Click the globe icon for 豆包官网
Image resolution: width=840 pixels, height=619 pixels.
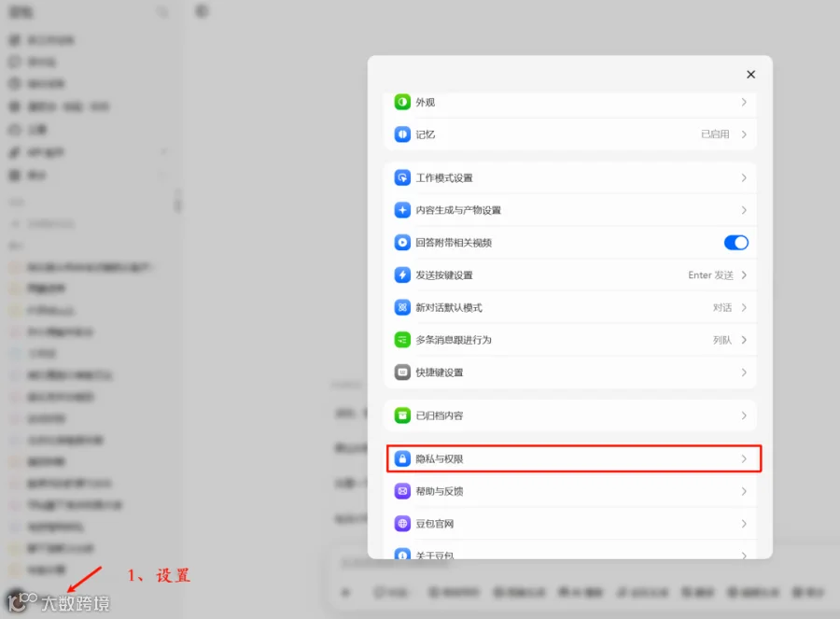point(402,524)
